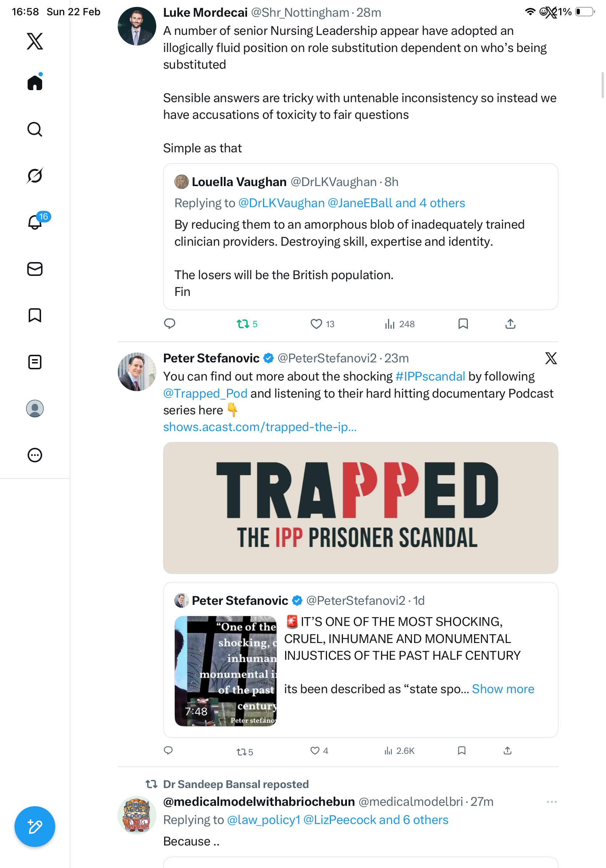Open more options on medicalmodelwithabriochebun post
The height and width of the screenshot is (868, 606).
coord(552,801)
